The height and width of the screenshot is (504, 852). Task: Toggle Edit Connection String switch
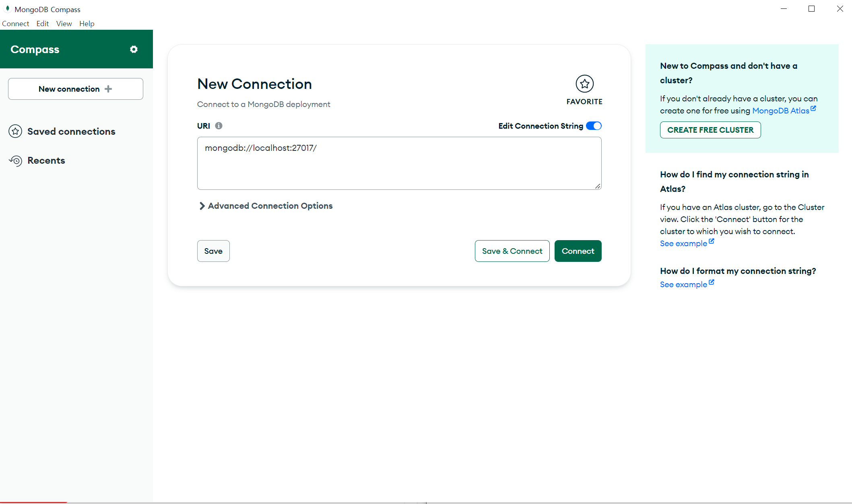pyautogui.click(x=594, y=126)
